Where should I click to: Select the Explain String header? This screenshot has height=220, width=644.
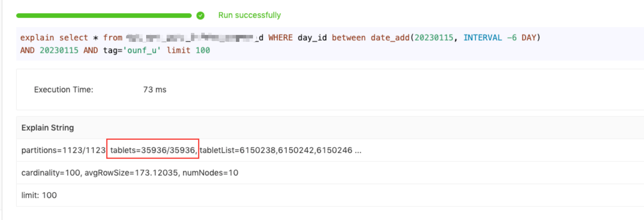(x=47, y=127)
